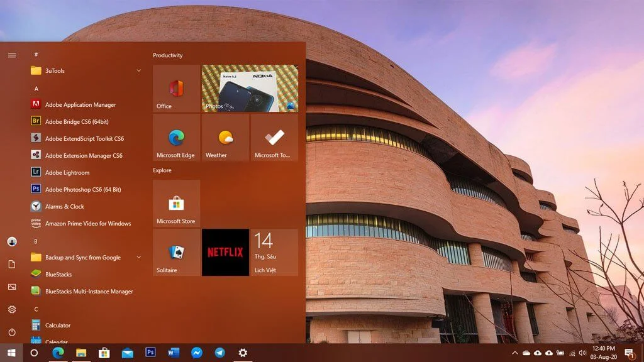Open Settings gear on taskbar
Viewport: 644px width, 362px height.
click(x=243, y=353)
